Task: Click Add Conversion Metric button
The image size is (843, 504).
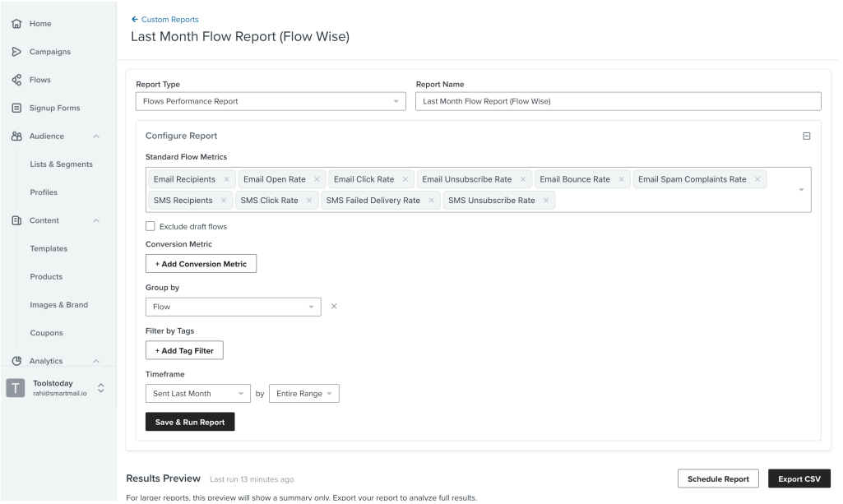Action: 201,264
